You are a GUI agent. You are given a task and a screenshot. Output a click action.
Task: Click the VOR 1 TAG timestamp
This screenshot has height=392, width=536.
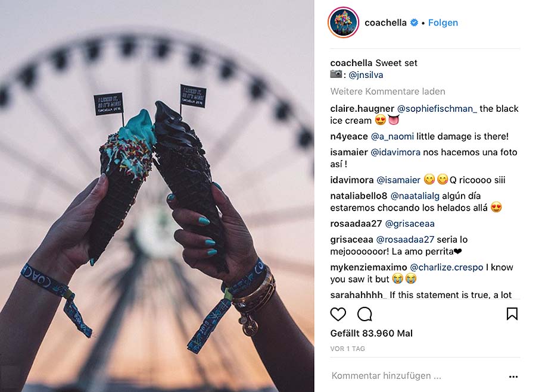coord(347,349)
